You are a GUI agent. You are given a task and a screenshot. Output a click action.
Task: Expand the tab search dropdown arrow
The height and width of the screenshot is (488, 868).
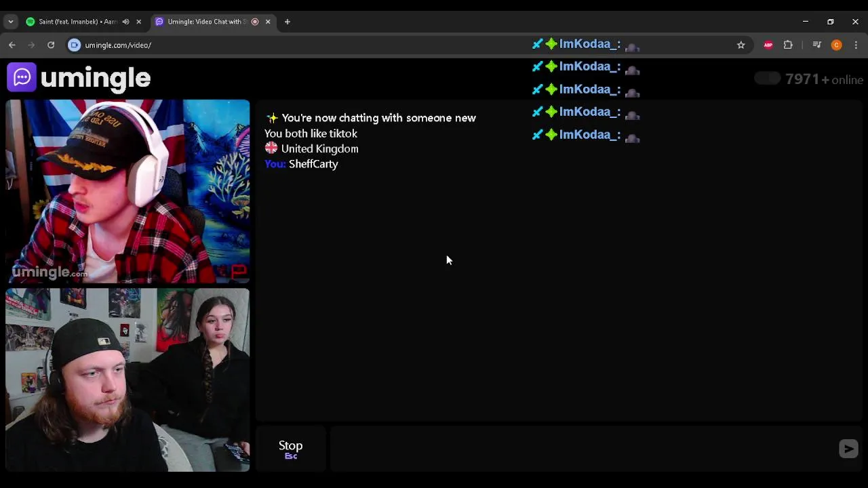tap(10, 22)
